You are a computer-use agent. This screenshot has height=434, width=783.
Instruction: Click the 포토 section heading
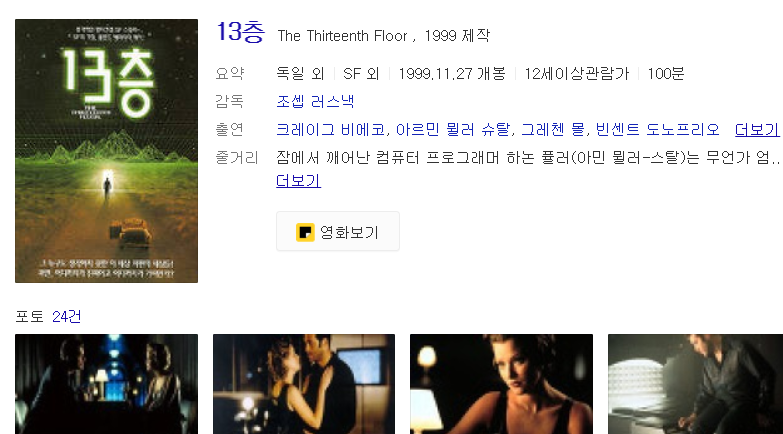29,317
